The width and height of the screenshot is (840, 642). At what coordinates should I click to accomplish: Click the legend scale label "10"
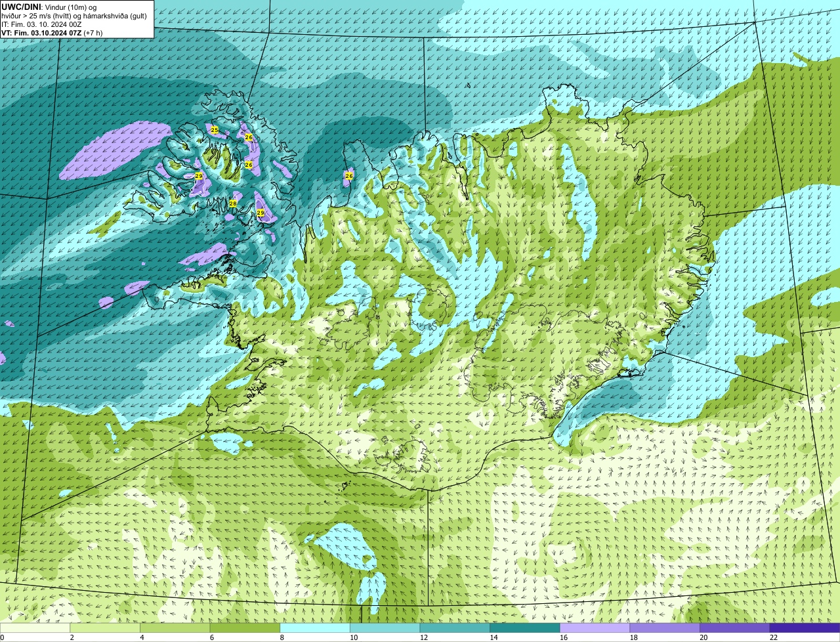354,637
